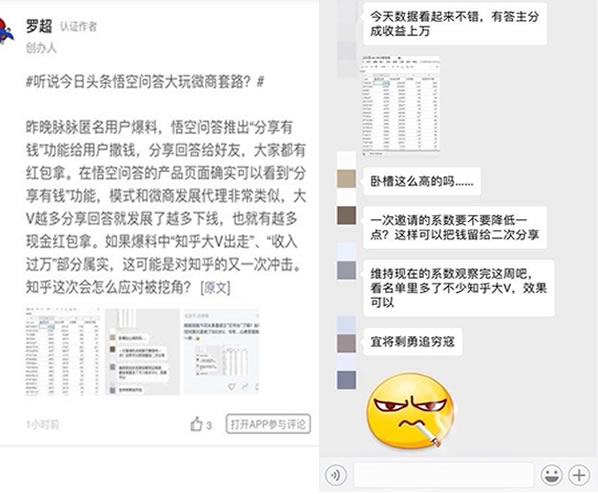This screenshot has height=494, width=598.
Task: Open the third post thumbnail image
Action: point(222,351)
